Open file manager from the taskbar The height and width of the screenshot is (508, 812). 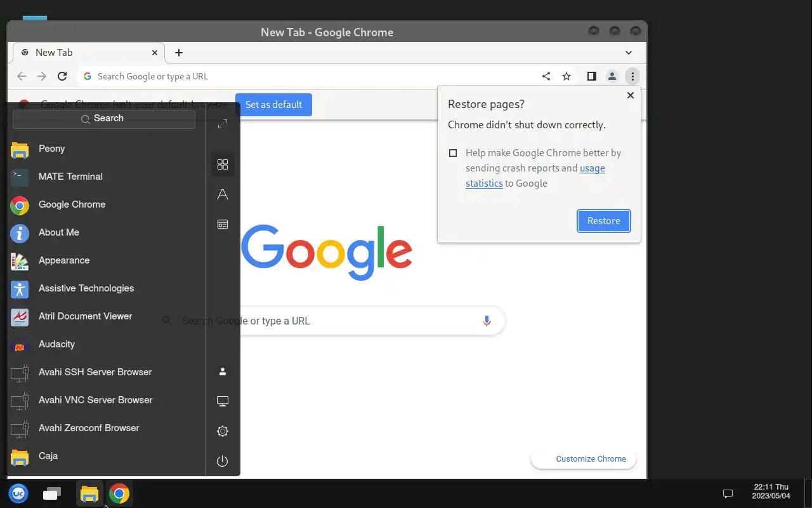(89, 493)
